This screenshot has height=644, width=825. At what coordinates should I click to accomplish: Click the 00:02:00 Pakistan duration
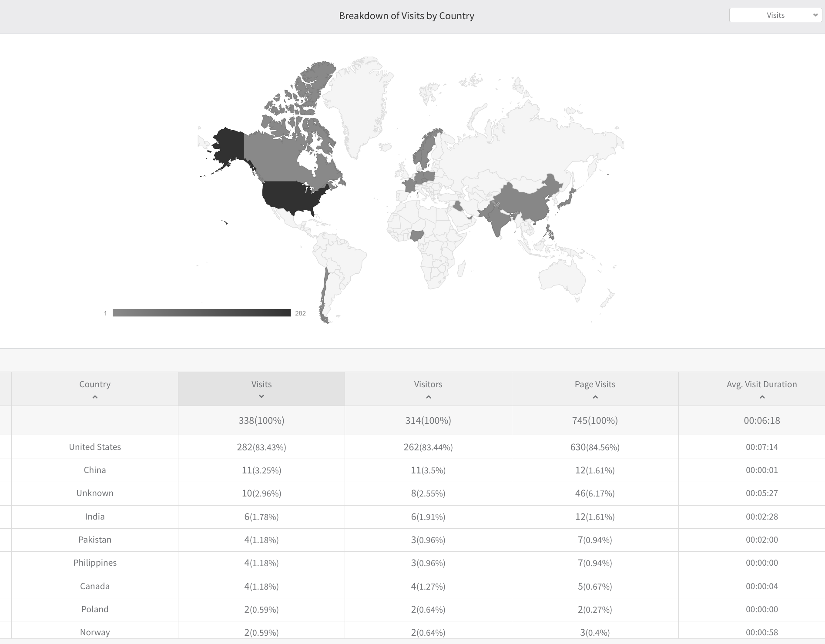761,540
